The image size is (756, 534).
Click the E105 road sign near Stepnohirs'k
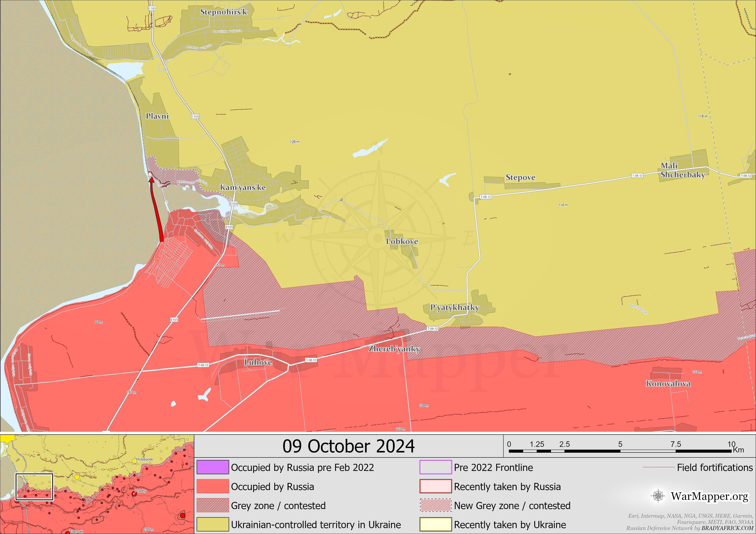pyautogui.click(x=152, y=8)
